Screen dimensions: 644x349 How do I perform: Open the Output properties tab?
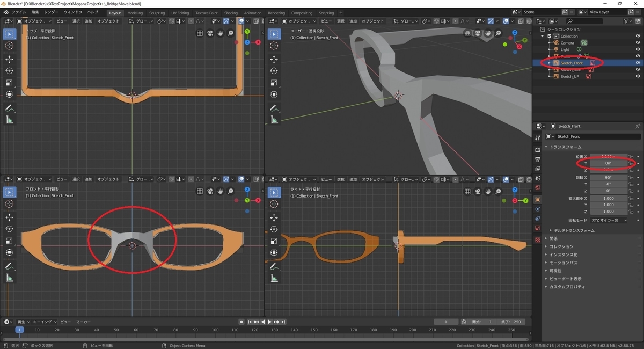(538, 159)
